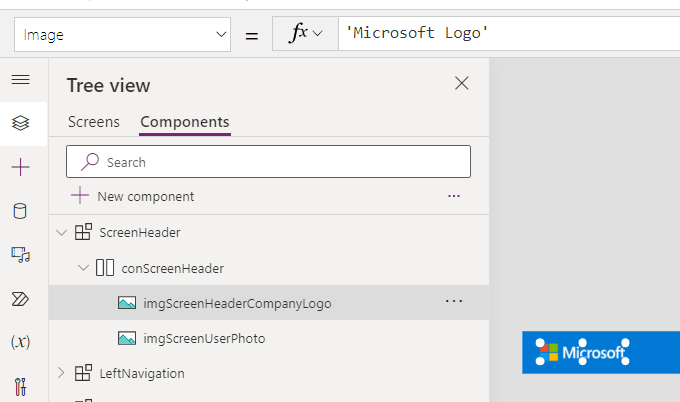Close the Tree view panel
Image resolution: width=680 pixels, height=402 pixels.
click(x=462, y=84)
